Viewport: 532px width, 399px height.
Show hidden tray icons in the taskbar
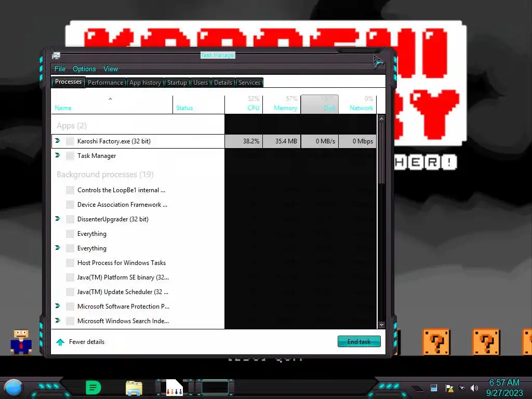[417, 389]
